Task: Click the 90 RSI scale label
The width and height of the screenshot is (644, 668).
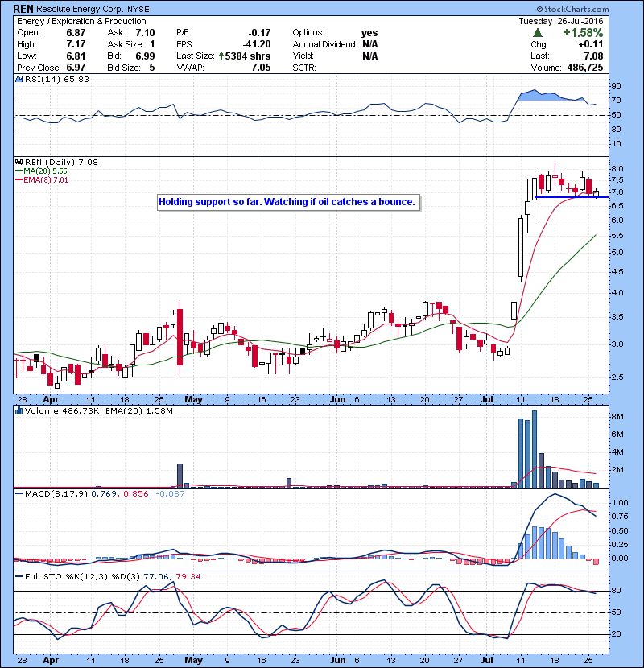Action: (x=617, y=86)
